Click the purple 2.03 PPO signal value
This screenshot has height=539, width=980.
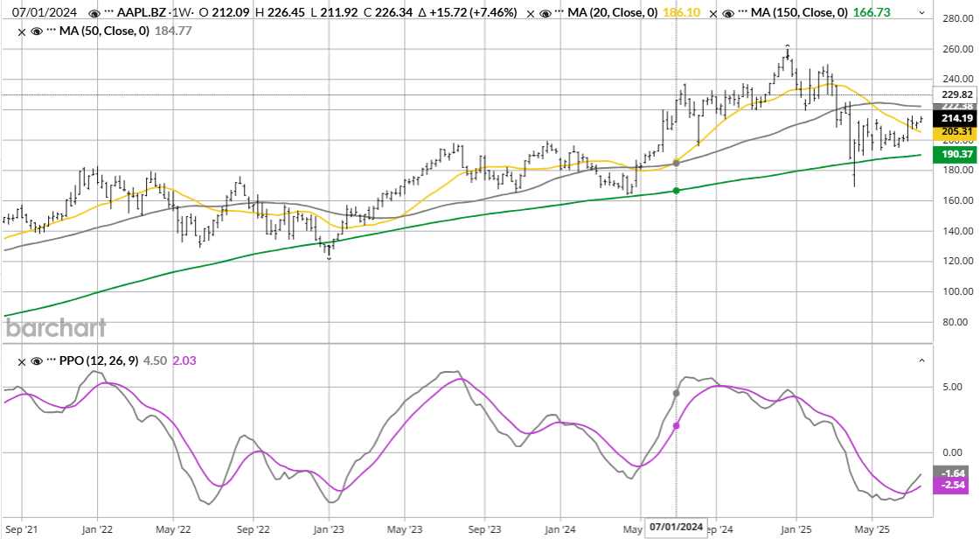pyautogui.click(x=184, y=360)
